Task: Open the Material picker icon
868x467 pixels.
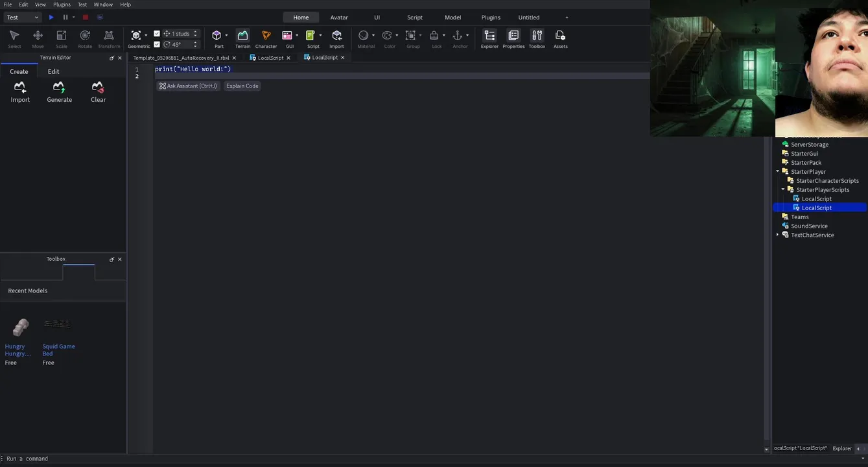Action: 364,36
